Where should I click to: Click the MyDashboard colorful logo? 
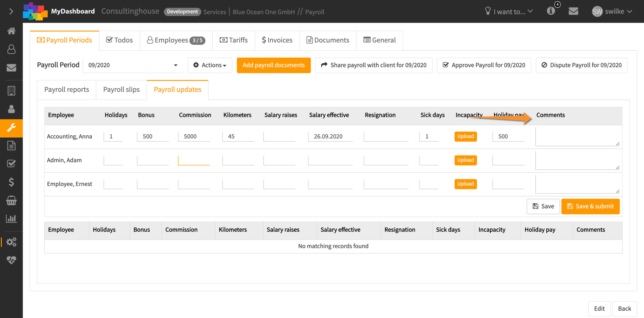click(35, 11)
